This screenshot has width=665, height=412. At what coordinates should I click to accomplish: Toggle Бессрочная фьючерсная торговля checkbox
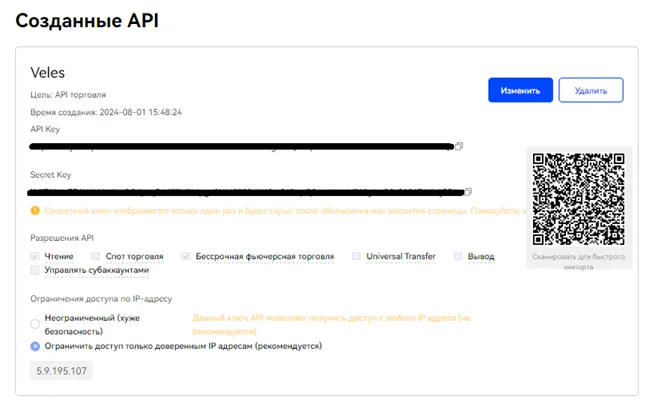(x=186, y=256)
